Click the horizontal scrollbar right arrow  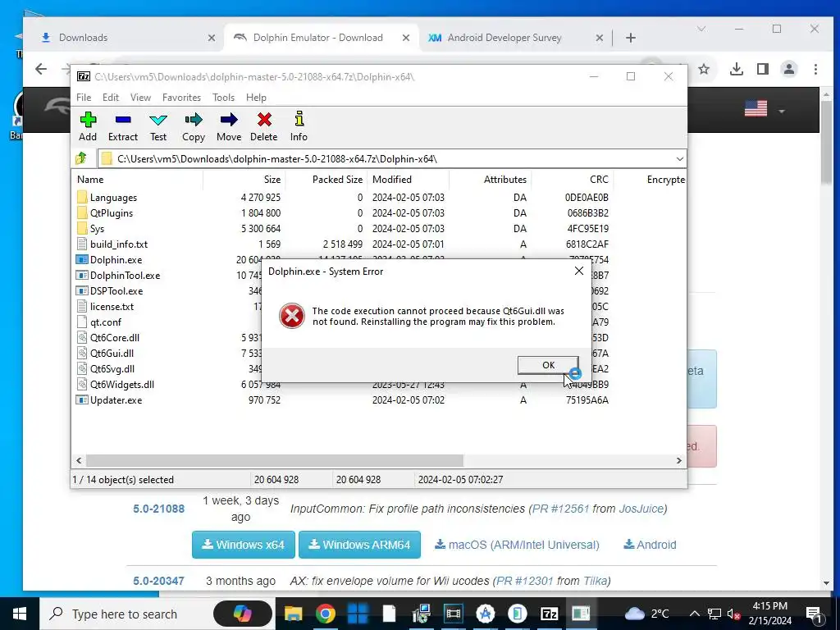(x=678, y=460)
